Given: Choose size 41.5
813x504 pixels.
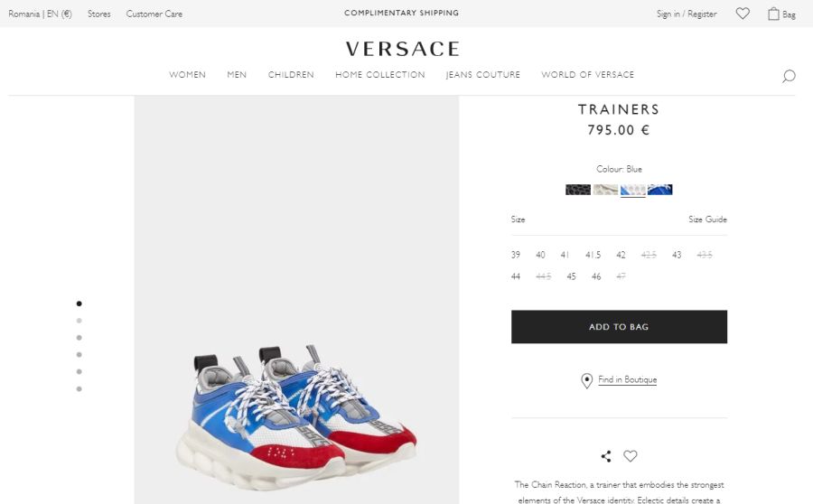Looking at the screenshot, I should [593, 255].
